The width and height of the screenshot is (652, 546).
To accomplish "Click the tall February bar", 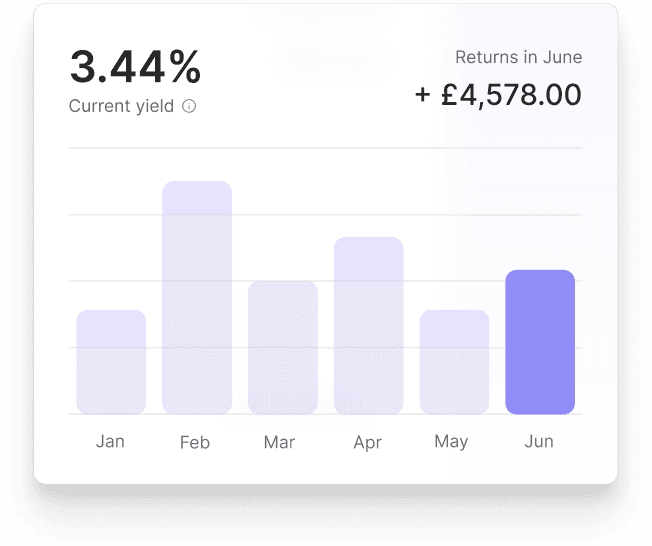I will tap(197, 297).
